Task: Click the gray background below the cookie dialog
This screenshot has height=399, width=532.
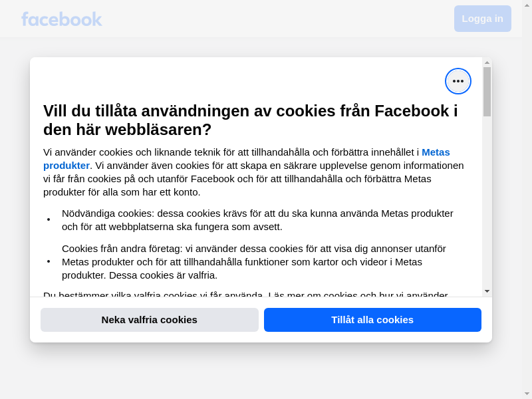Action: (x=261, y=370)
